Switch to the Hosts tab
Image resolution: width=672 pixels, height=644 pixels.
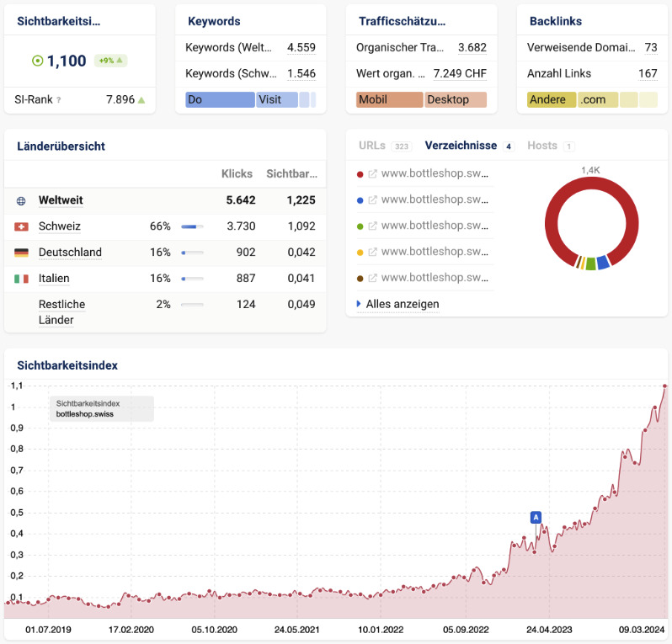click(x=542, y=146)
